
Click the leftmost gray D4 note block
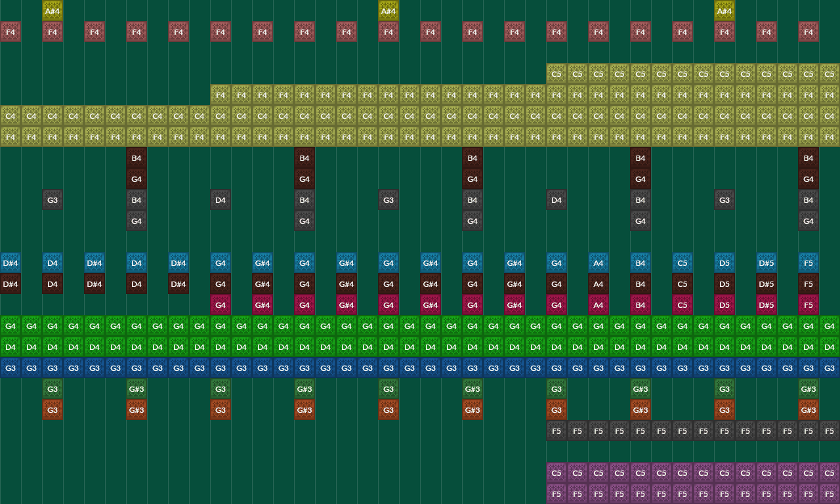coord(220,199)
